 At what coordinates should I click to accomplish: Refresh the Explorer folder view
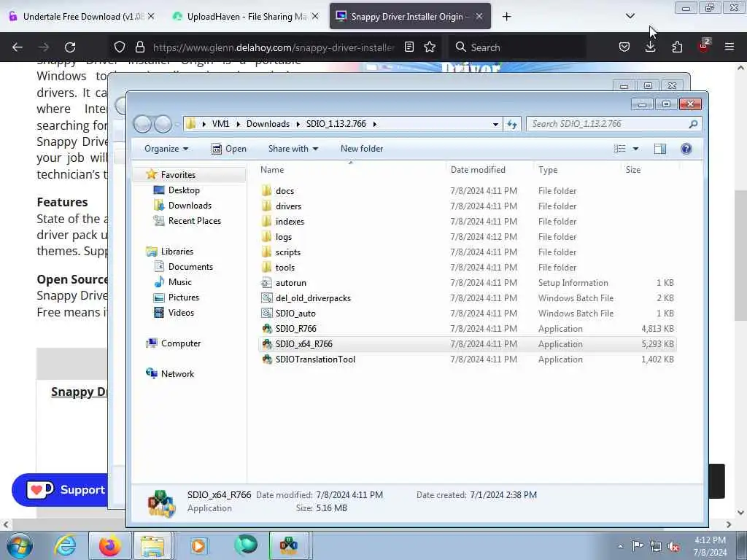pyautogui.click(x=512, y=124)
